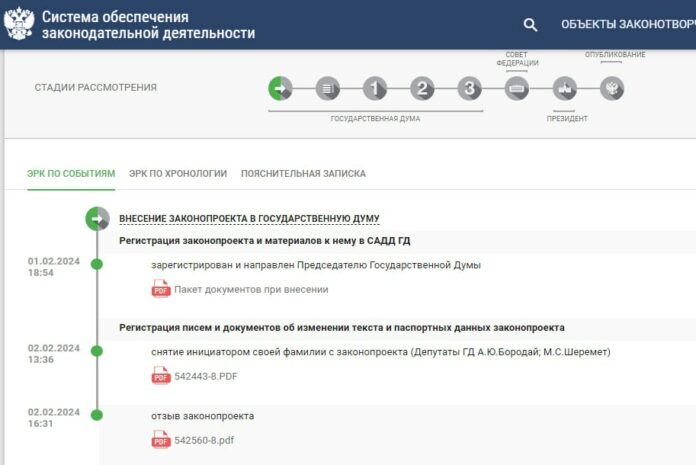696x465 pixels.
Task: Collapse Внесение законопроекта в Государственную Думу section
Action: pos(249,218)
